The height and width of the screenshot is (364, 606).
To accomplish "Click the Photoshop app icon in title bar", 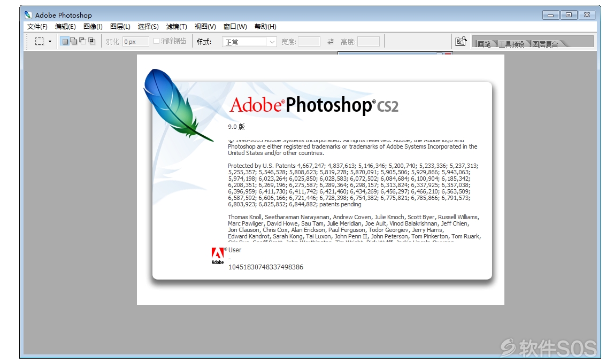I will (x=28, y=15).
